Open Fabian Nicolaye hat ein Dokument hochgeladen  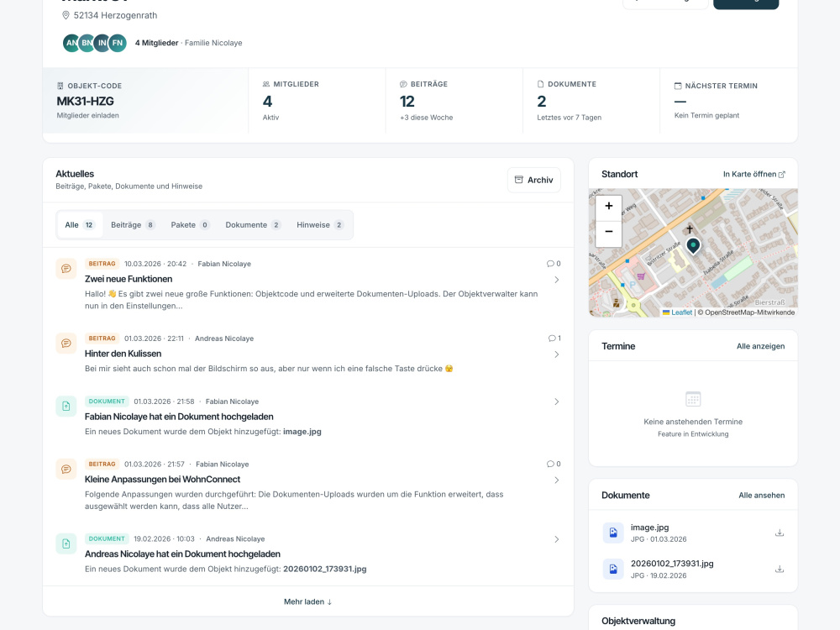179,417
